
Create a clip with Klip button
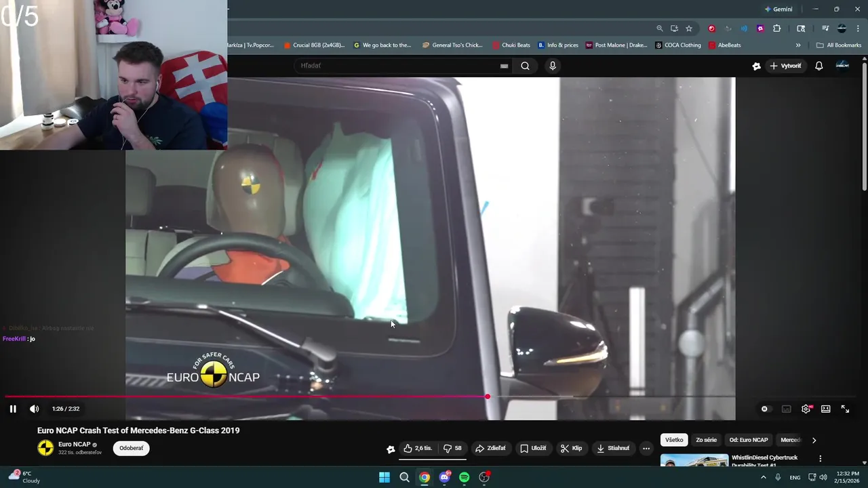click(571, 448)
